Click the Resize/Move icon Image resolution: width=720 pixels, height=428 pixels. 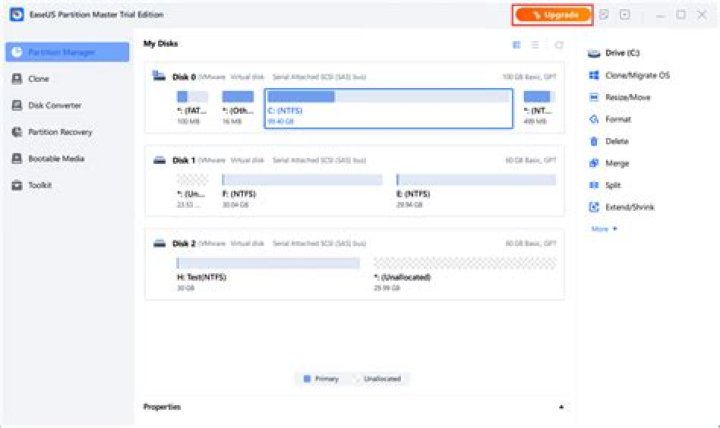[x=594, y=97]
